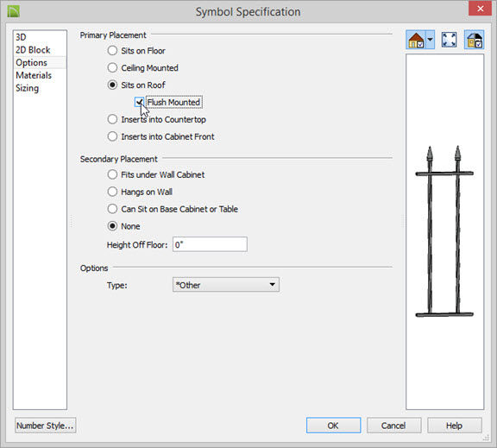The width and height of the screenshot is (497, 448).
Task: Click the house rendering style icon
Action: coord(416,40)
